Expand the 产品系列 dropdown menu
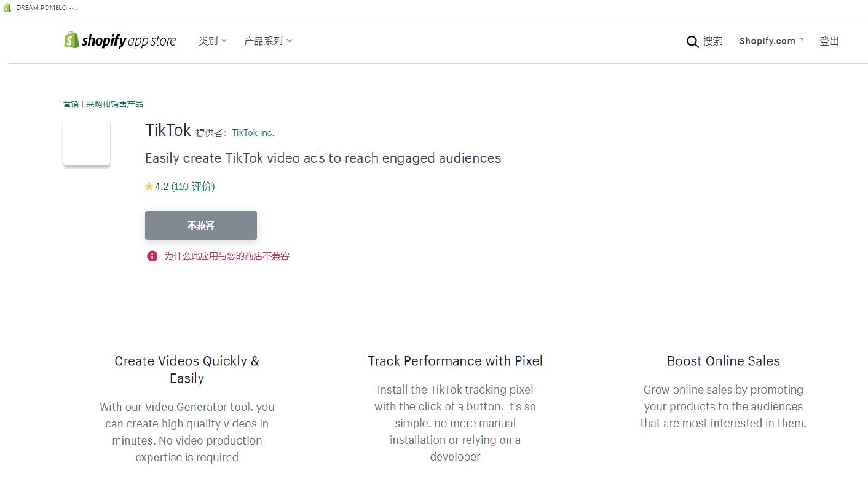This screenshot has height=492, width=868. [x=268, y=41]
